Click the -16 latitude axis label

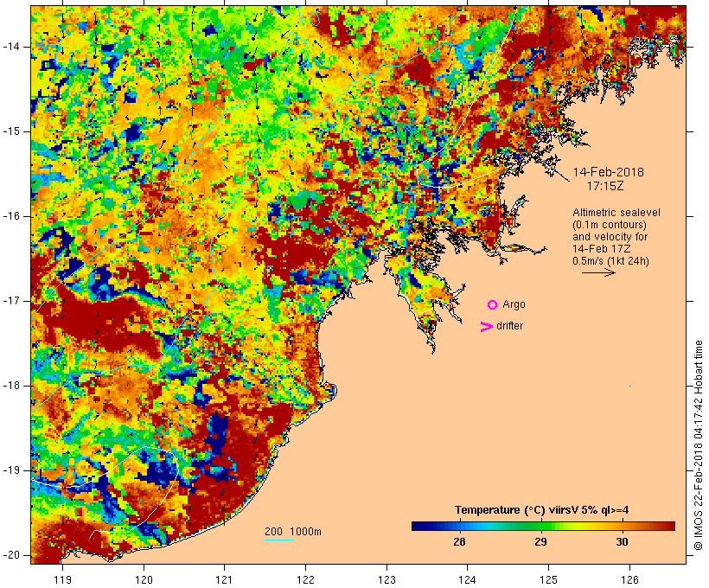[11, 216]
